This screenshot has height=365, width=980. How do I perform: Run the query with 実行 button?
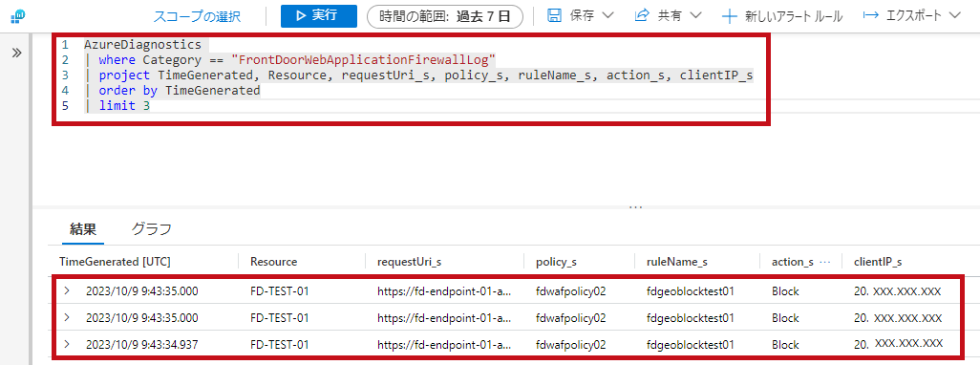(319, 15)
